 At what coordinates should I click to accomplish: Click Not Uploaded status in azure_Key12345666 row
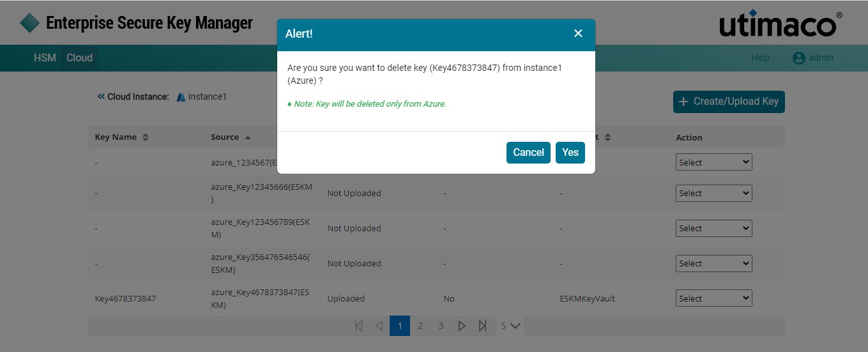[354, 193]
